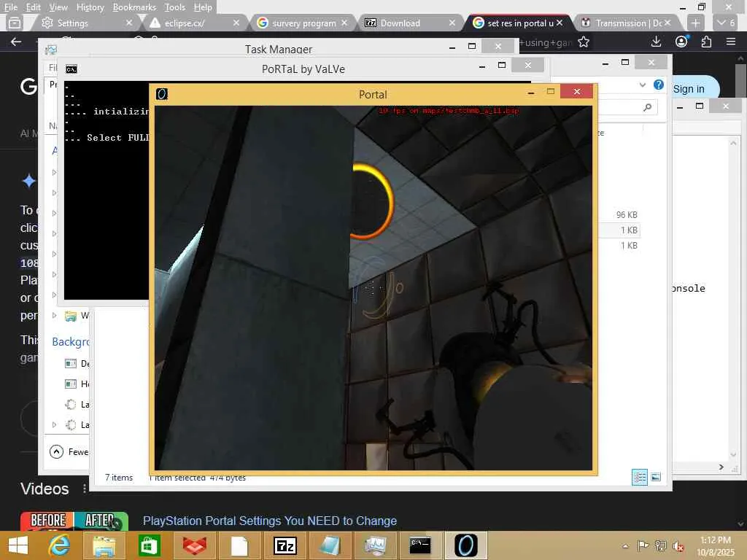Expand the last La process row
Screen dimensions: 747x560
click(x=54, y=425)
